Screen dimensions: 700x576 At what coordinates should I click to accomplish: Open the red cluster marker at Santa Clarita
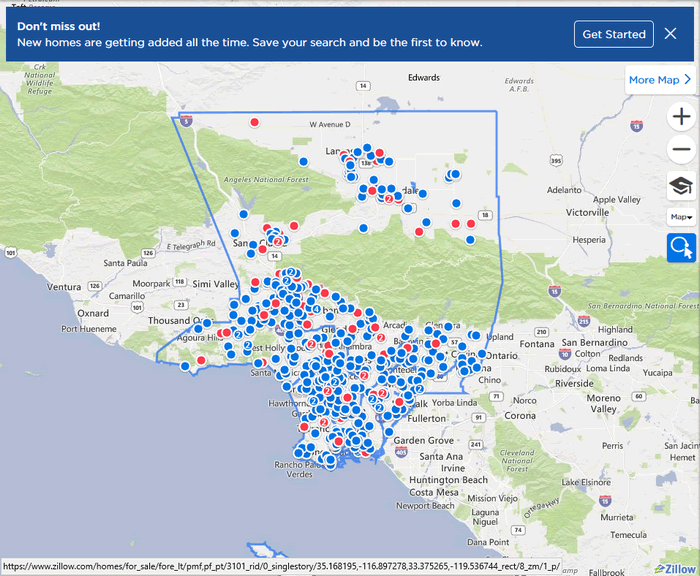coord(277,241)
